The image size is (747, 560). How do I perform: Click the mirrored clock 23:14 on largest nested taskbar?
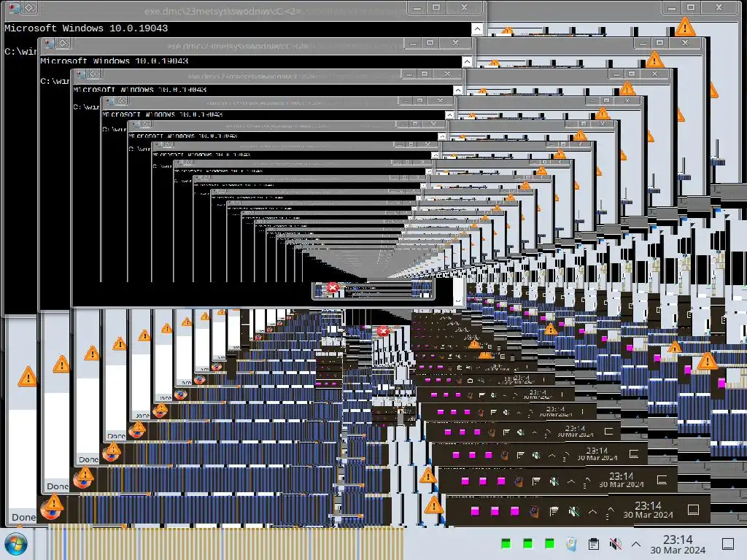coord(648,510)
